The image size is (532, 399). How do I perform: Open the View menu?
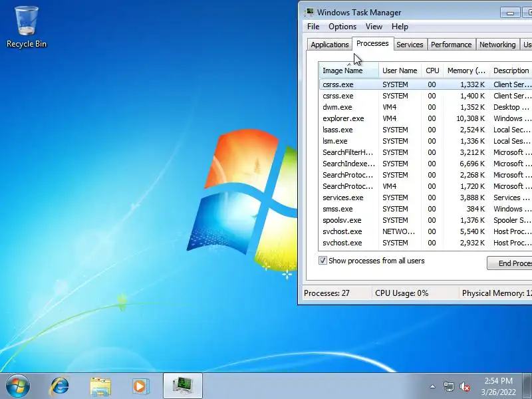pos(374,27)
